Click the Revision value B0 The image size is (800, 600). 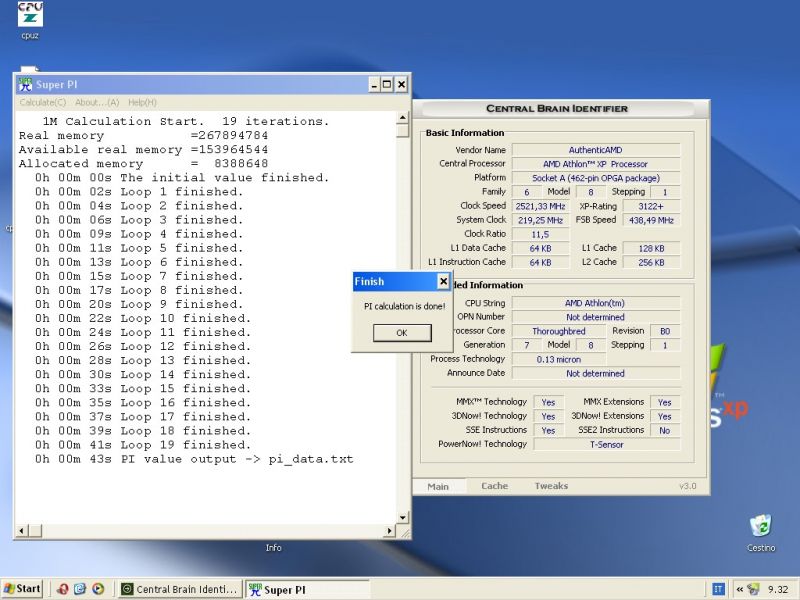click(x=665, y=331)
